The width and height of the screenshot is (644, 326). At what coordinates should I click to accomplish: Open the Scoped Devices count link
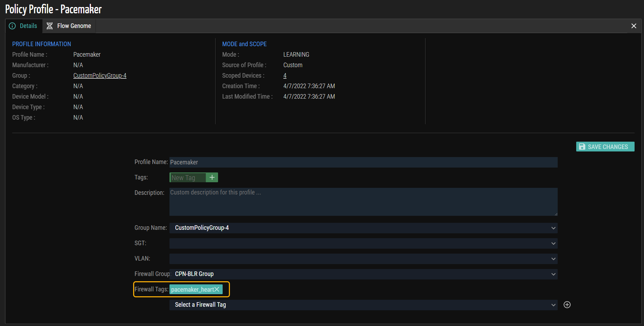click(x=285, y=76)
